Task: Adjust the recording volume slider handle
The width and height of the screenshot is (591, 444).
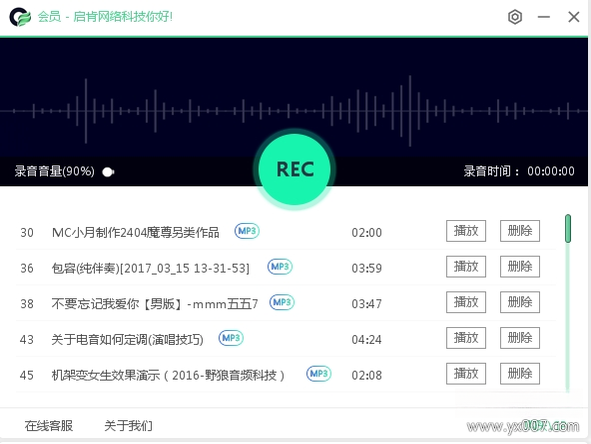Action: point(108,172)
